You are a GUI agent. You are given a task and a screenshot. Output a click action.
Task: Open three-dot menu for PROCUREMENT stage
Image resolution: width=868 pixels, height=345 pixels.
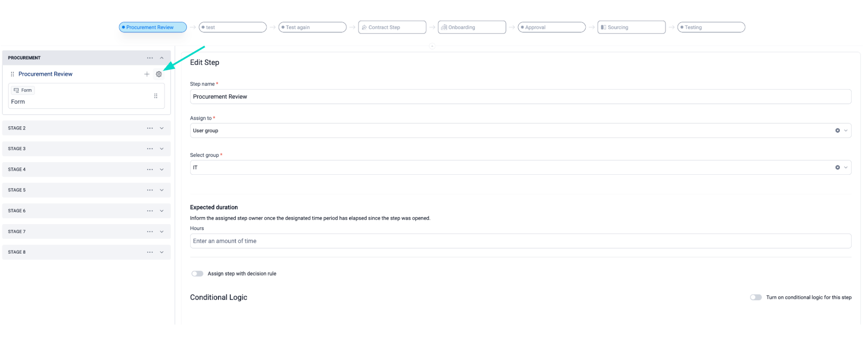150,58
